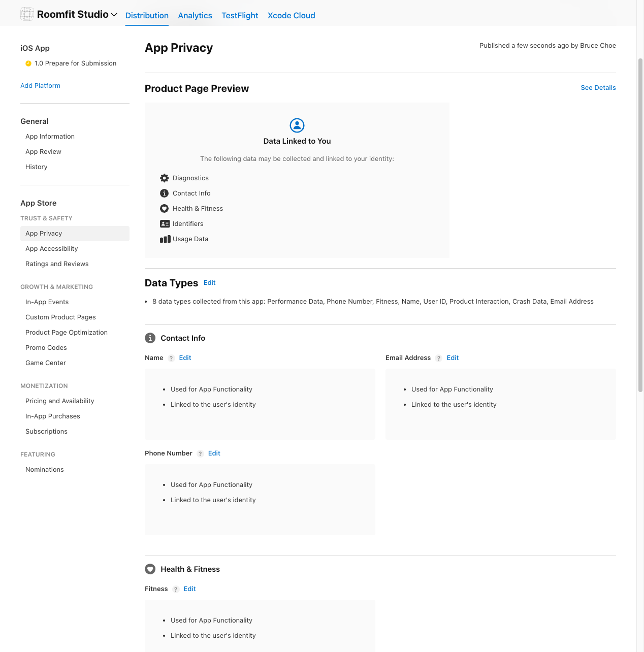Click the yellow Prepare for Submission status icon
This screenshot has height=652, width=644.
28,63
